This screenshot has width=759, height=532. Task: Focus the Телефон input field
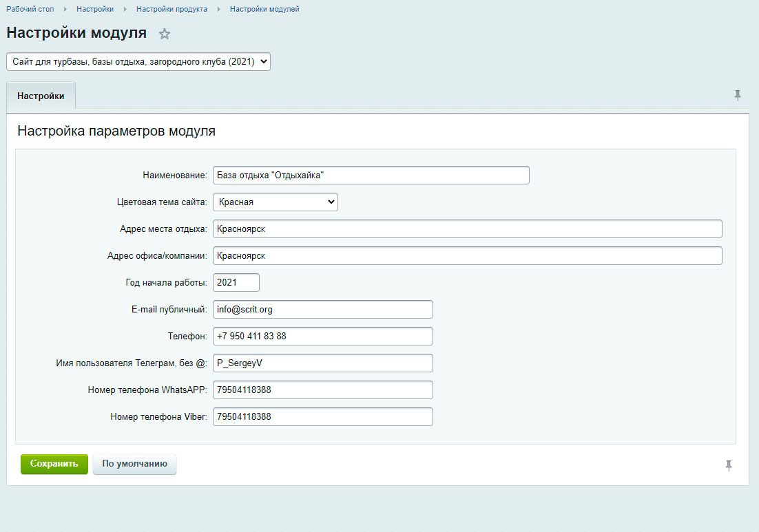[322, 337]
